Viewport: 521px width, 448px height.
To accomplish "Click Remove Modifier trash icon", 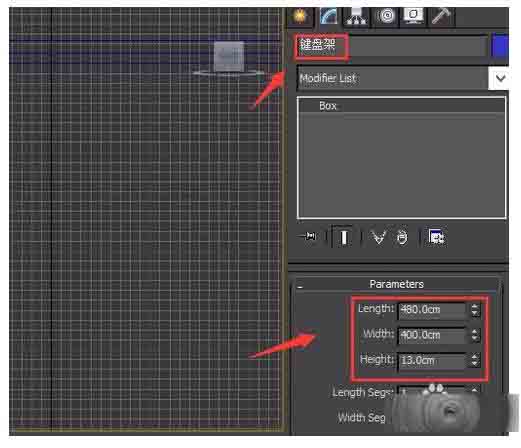I will [402, 237].
